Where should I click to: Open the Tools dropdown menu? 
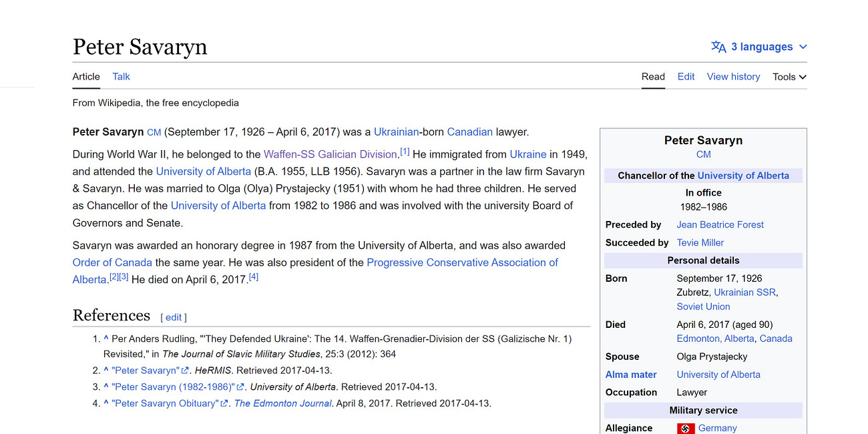(x=789, y=77)
